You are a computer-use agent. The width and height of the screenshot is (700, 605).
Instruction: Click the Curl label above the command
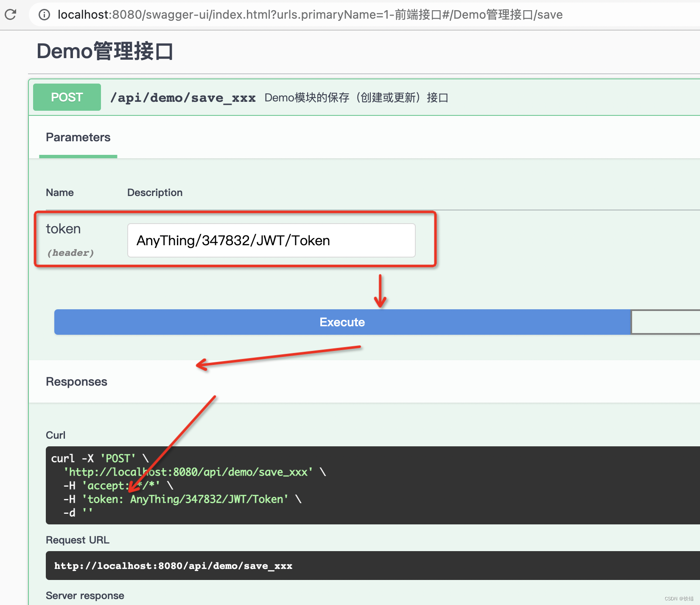click(56, 435)
